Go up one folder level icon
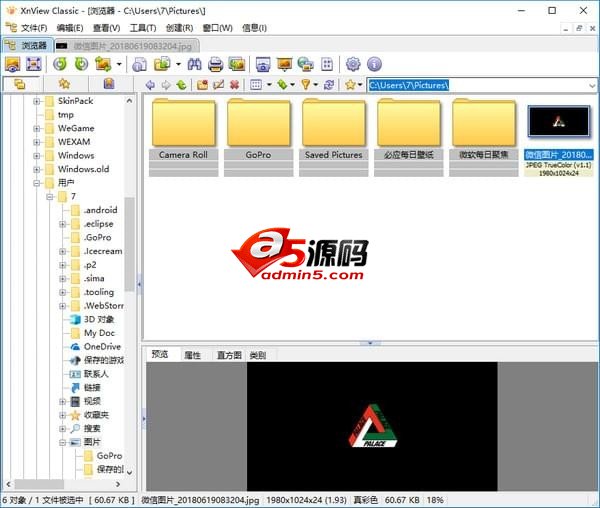600x508 pixels. (x=181, y=85)
